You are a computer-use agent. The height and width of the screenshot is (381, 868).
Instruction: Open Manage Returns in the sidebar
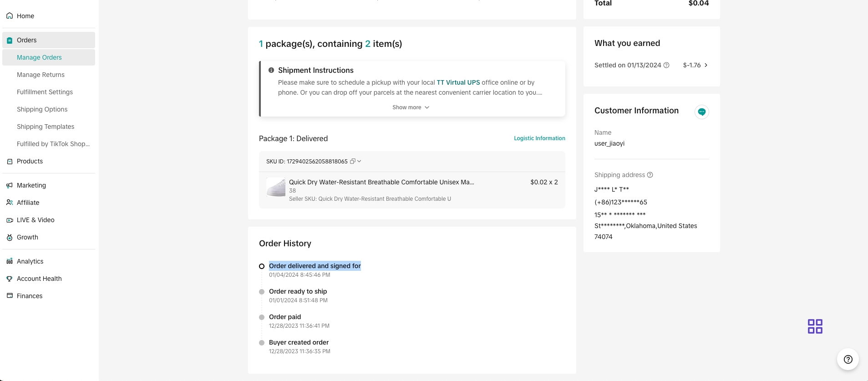41,75
